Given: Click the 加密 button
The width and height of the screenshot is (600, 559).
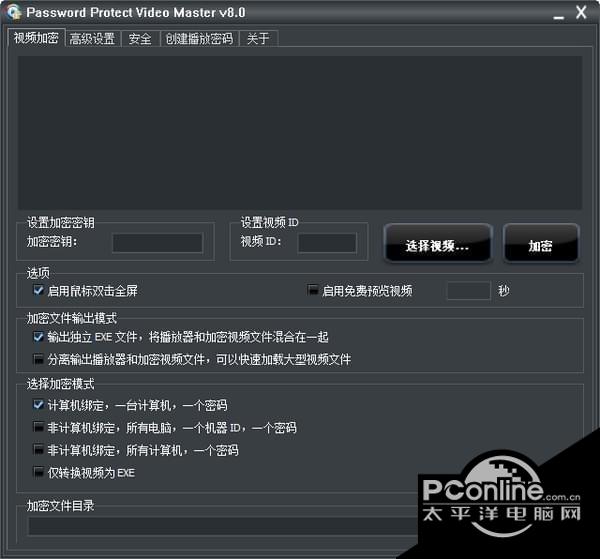Looking at the screenshot, I should (541, 243).
